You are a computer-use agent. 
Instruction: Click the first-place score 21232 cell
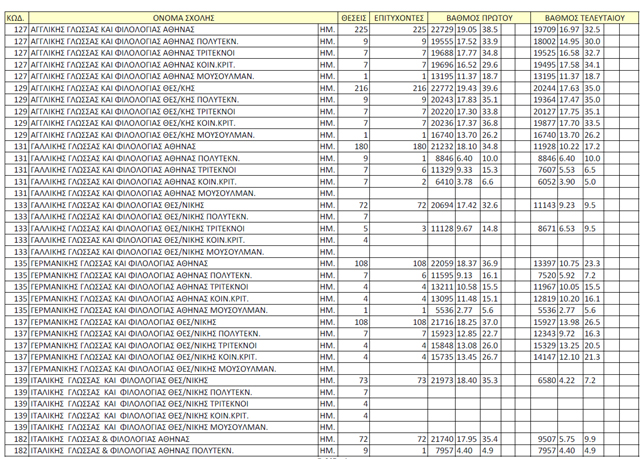(443, 146)
